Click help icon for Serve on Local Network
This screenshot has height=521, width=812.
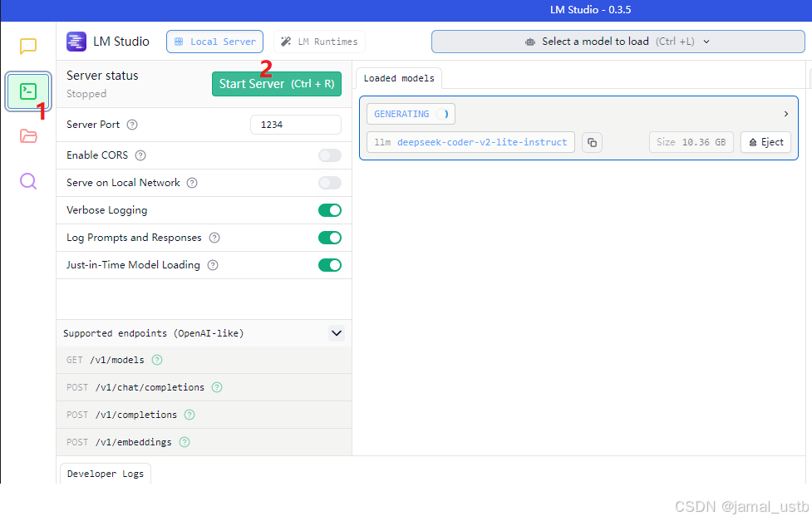click(x=192, y=183)
